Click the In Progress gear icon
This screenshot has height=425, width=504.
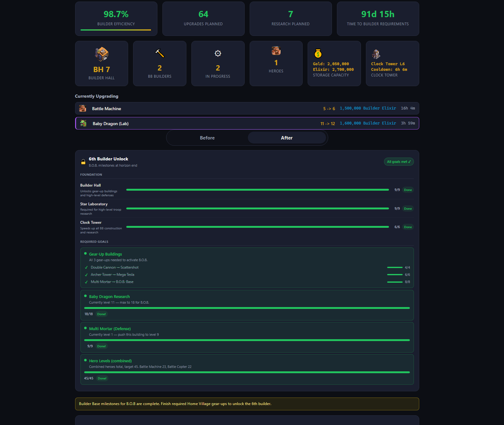218,53
